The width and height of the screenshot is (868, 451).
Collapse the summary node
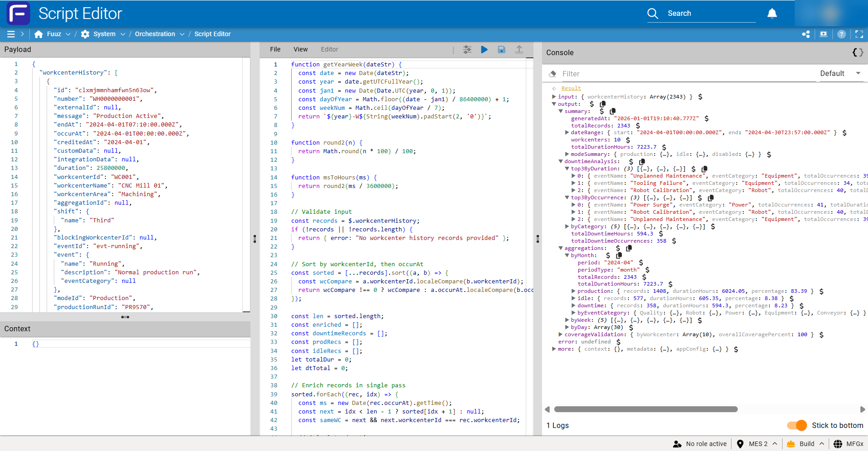[561, 111]
